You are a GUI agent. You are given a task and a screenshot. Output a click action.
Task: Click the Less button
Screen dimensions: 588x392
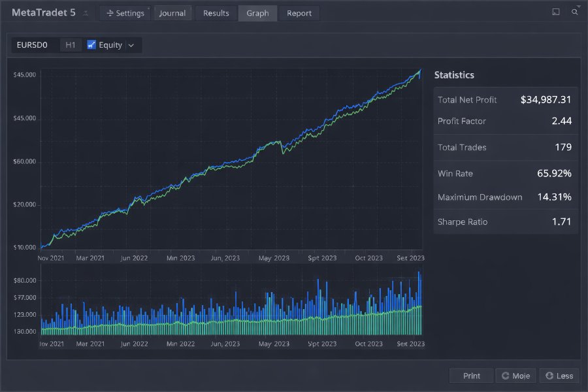pyautogui.click(x=559, y=375)
